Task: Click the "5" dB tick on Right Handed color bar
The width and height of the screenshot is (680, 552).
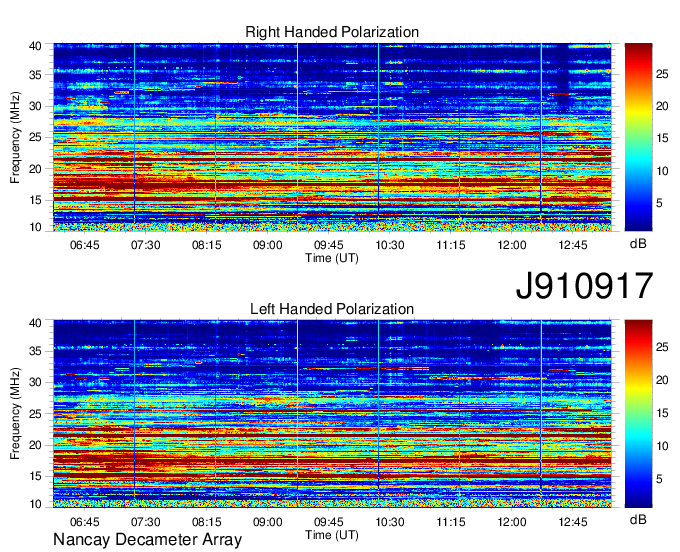Action: pyautogui.click(x=659, y=203)
